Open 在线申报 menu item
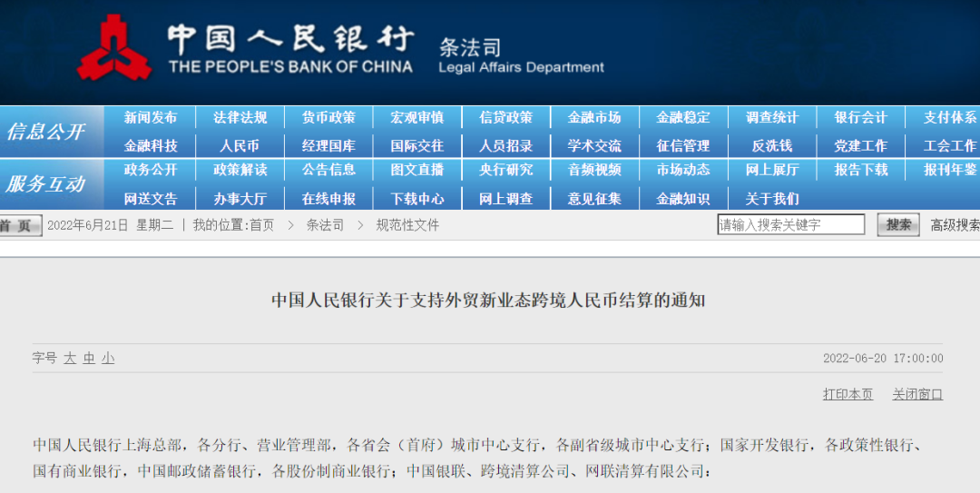Screen dimensions: 980x493 click(x=328, y=199)
